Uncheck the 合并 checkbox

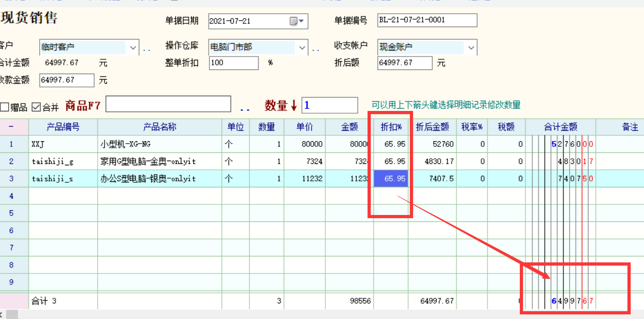(36, 107)
